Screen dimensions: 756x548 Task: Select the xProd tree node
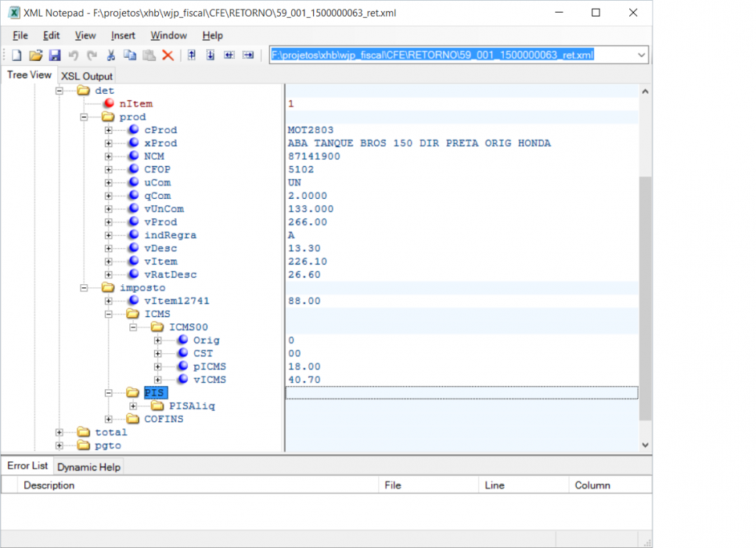pos(160,143)
